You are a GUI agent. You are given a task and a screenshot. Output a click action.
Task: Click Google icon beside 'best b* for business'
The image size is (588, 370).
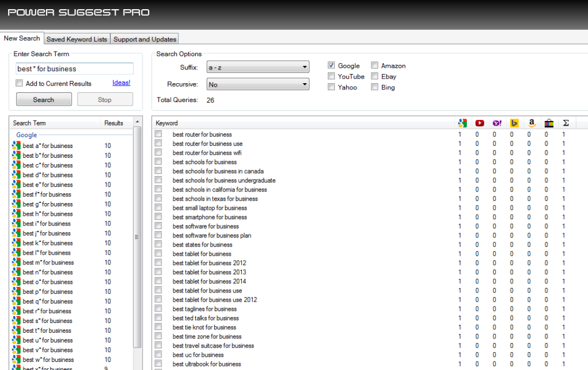[16, 155]
